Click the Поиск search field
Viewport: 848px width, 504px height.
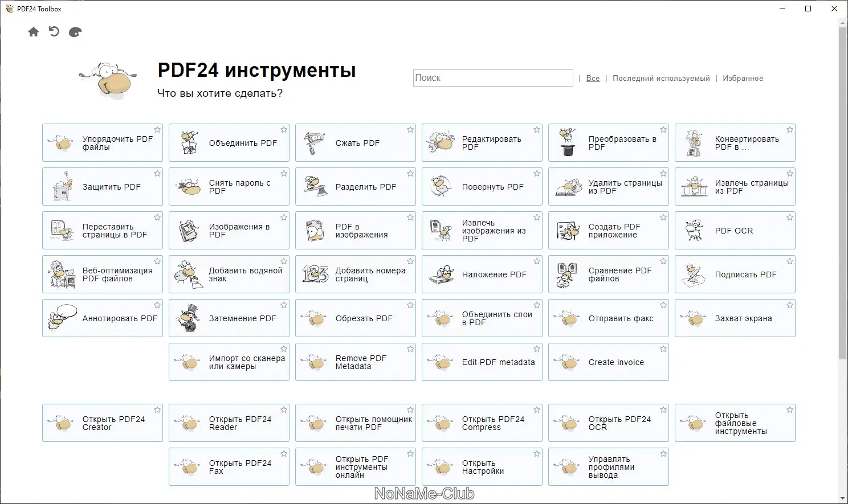493,78
